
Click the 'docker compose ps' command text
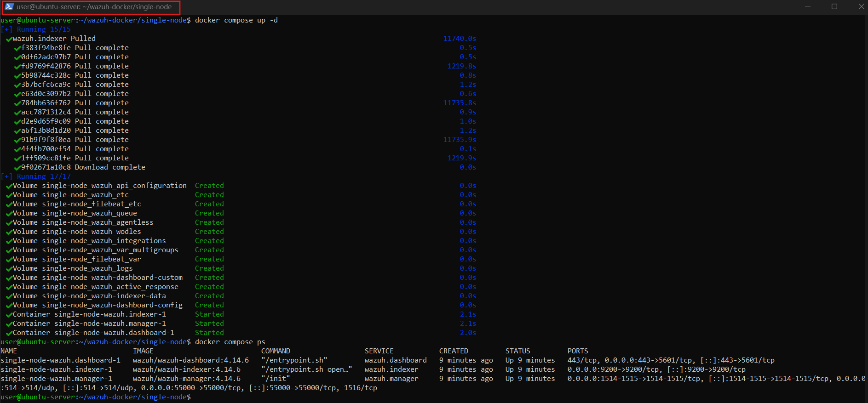coord(230,342)
